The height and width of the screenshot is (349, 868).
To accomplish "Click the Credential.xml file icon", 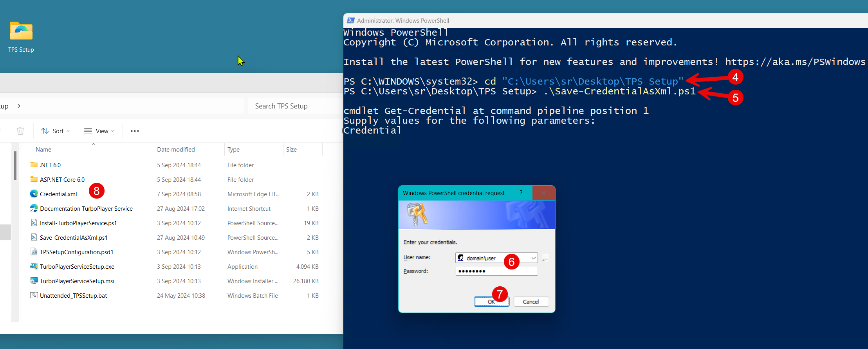I will click(x=34, y=194).
